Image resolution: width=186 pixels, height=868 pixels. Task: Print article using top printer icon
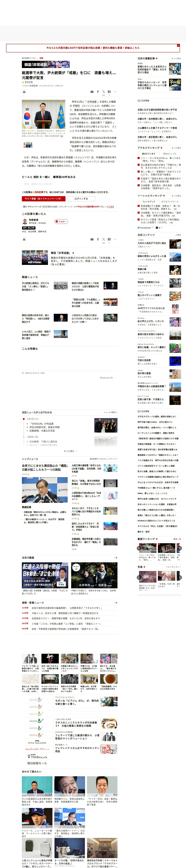click(x=24, y=92)
